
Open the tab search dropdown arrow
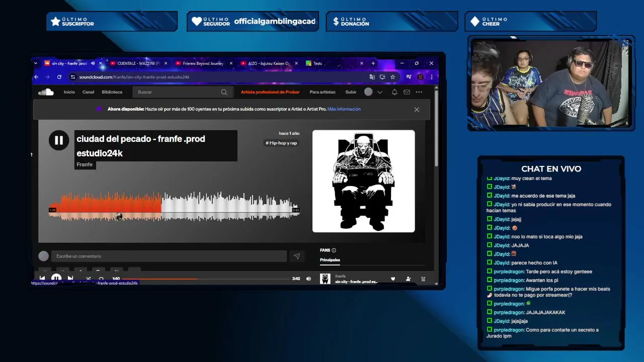(35, 63)
